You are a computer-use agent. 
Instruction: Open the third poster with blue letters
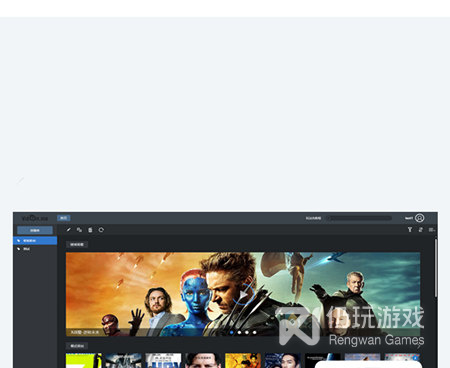click(163, 361)
